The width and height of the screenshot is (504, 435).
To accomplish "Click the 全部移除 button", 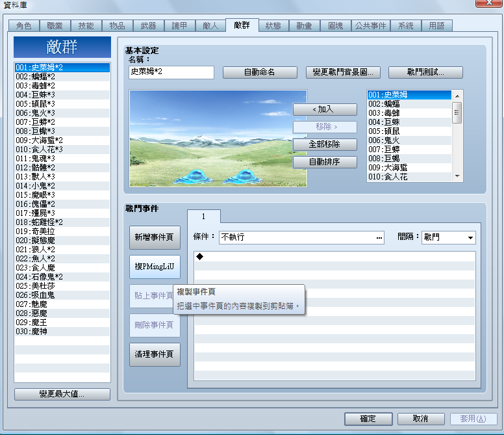I will tap(325, 144).
